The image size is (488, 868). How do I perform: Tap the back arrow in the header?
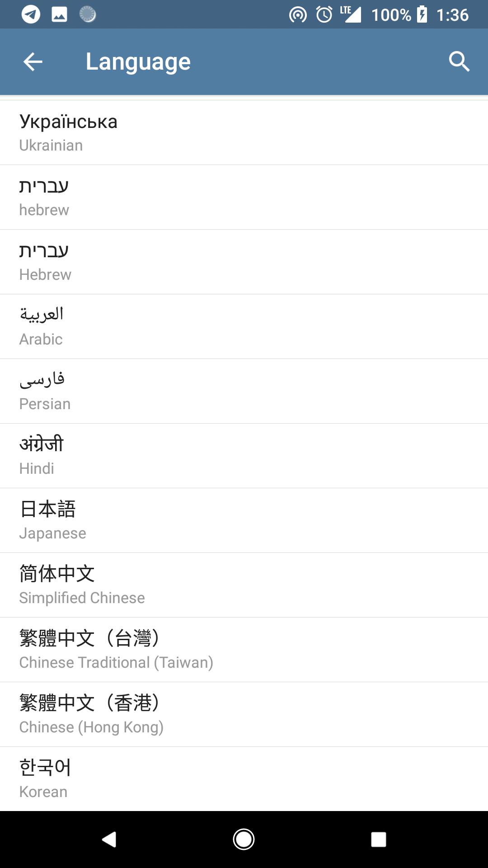tap(33, 62)
